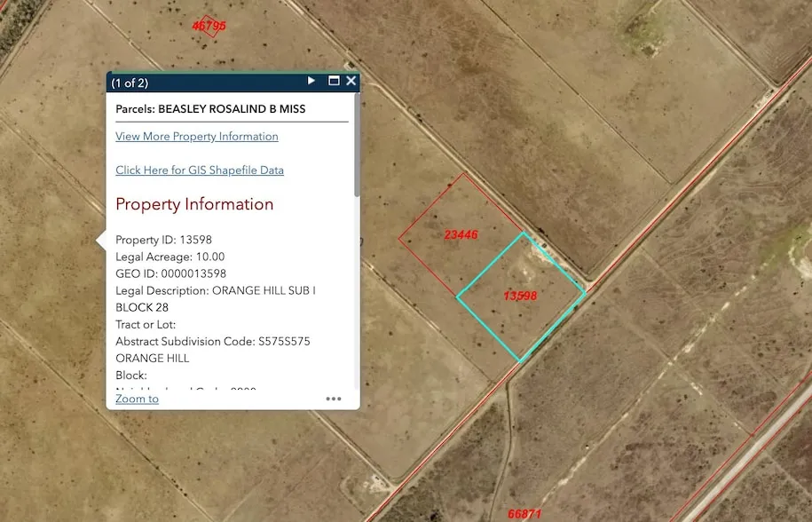The image size is (812, 522).
Task: Maximize the parcel info popup
Action: [x=334, y=81]
